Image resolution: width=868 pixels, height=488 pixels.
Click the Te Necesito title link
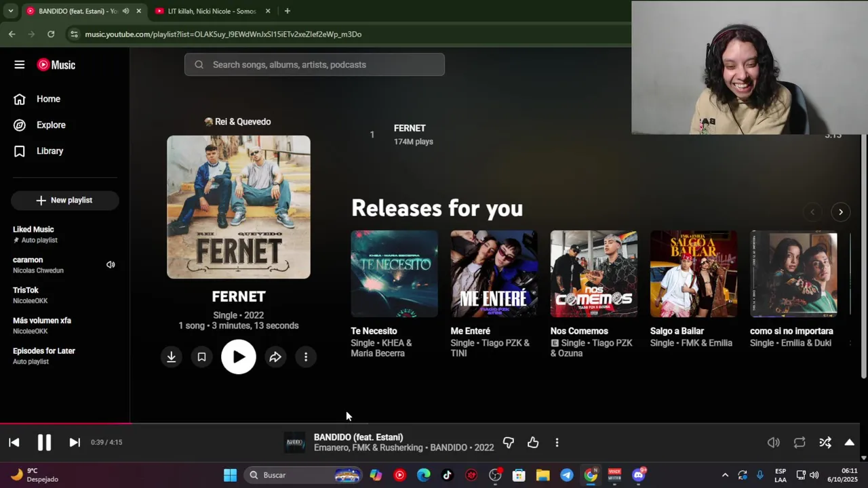click(x=374, y=331)
